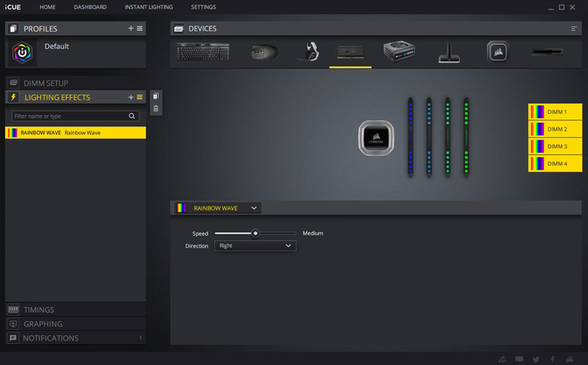Open the DIMM SETUP section
Viewport: 588px width, 365px height.
[x=75, y=82]
